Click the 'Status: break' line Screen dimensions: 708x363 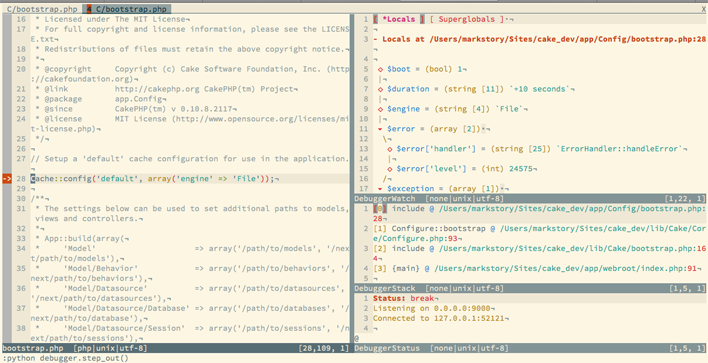point(405,298)
